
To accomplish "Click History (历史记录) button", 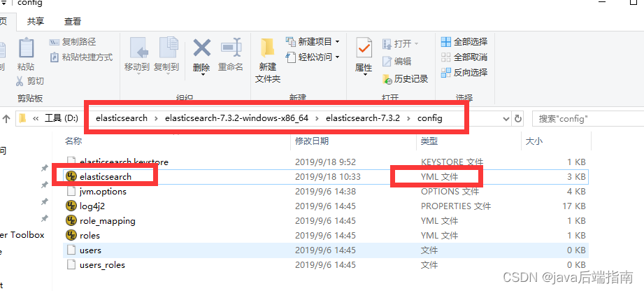I will coord(406,79).
